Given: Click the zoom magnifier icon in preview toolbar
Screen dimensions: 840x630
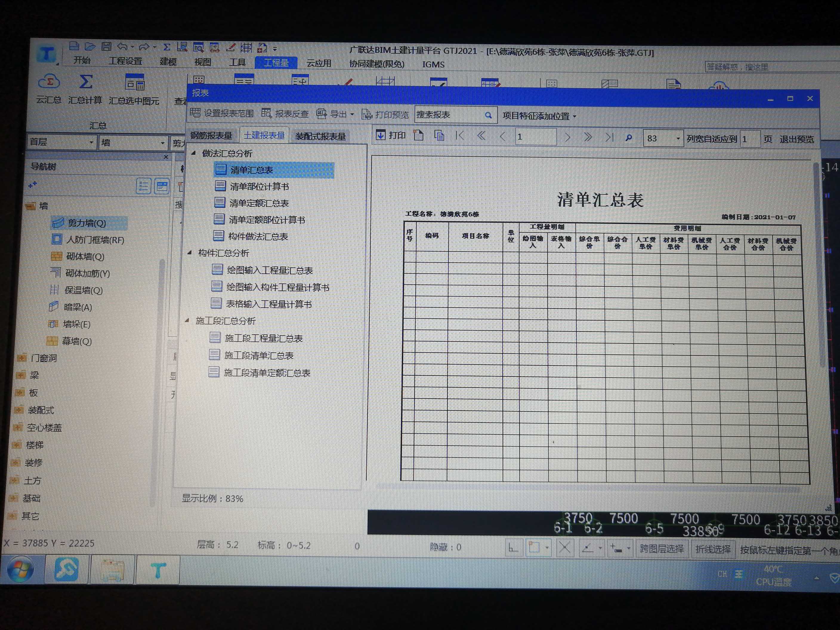Looking at the screenshot, I should pyautogui.click(x=629, y=138).
